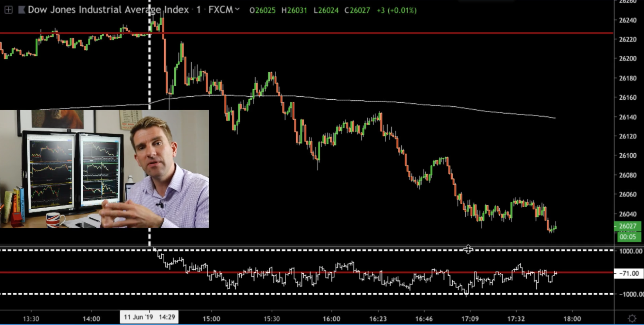Click the 26240 price scale label
644x325 pixels.
click(628, 20)
